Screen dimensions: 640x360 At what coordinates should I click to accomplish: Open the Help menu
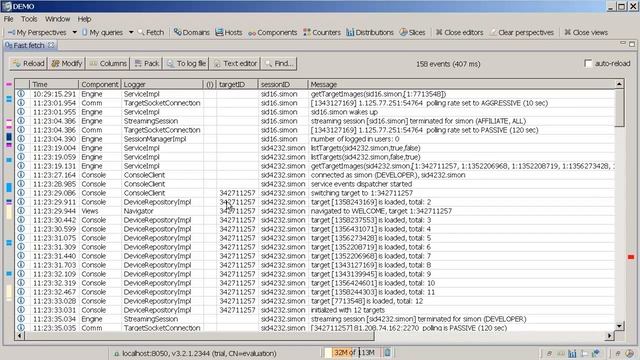84,19
